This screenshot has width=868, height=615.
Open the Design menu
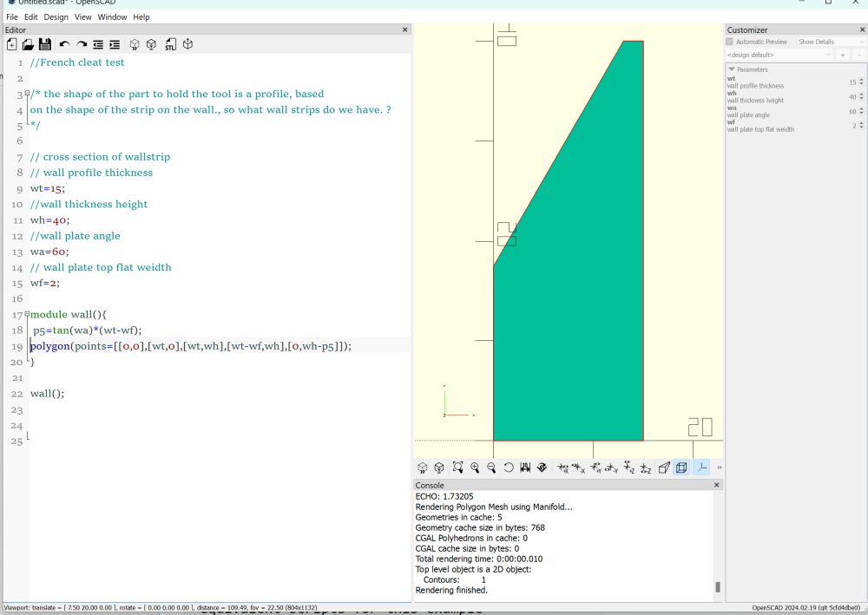56,16
